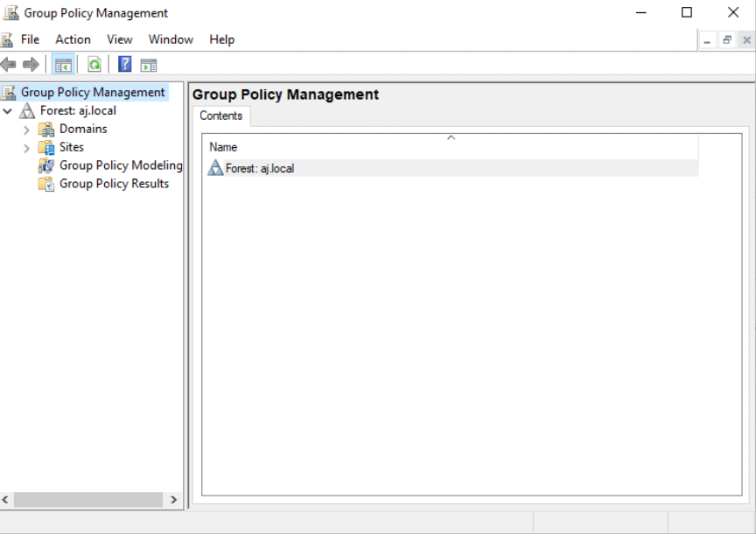Screen dimensions: 756x534
Task: Toggle Show/Hide Console Tree toolbar button
Action: 63,65
